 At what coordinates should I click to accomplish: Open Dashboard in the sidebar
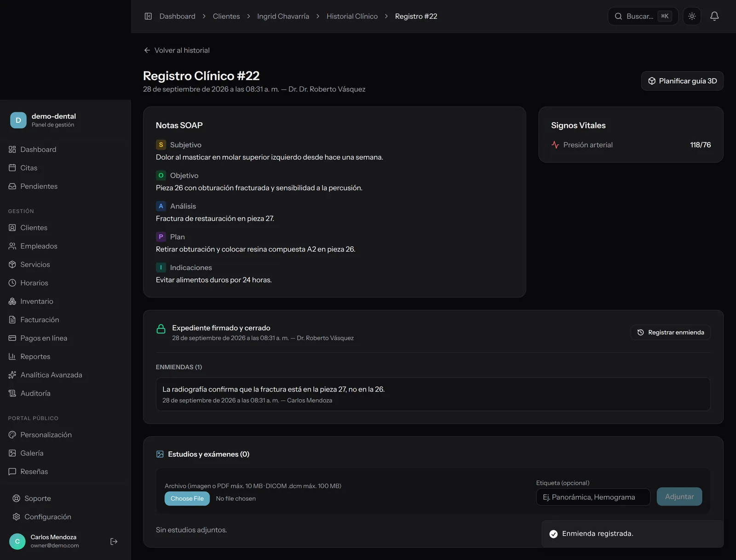pos(65,150)
